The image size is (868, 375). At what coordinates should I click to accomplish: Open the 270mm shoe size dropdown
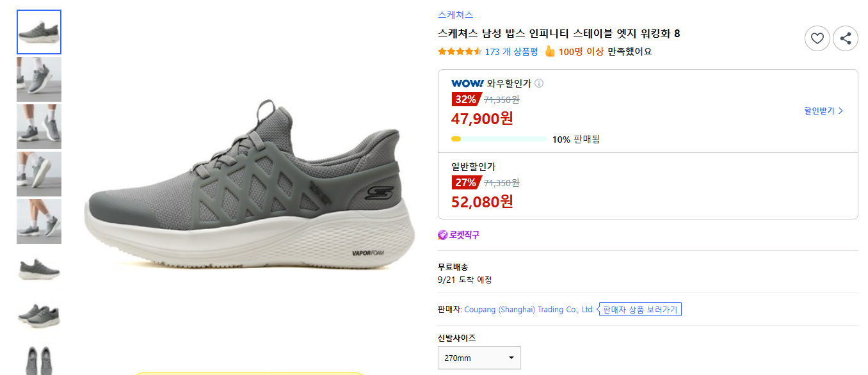click(x=479, y=358)
